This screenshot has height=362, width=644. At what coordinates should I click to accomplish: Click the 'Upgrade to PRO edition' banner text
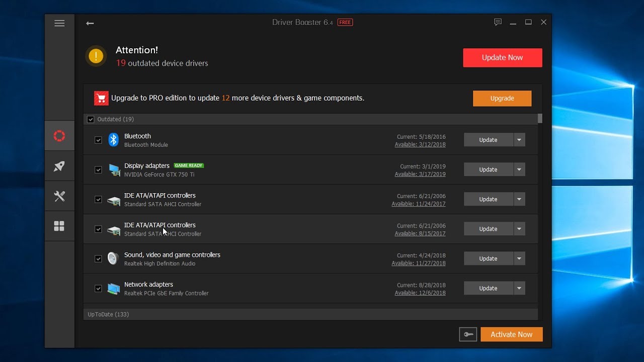point(237,98)
